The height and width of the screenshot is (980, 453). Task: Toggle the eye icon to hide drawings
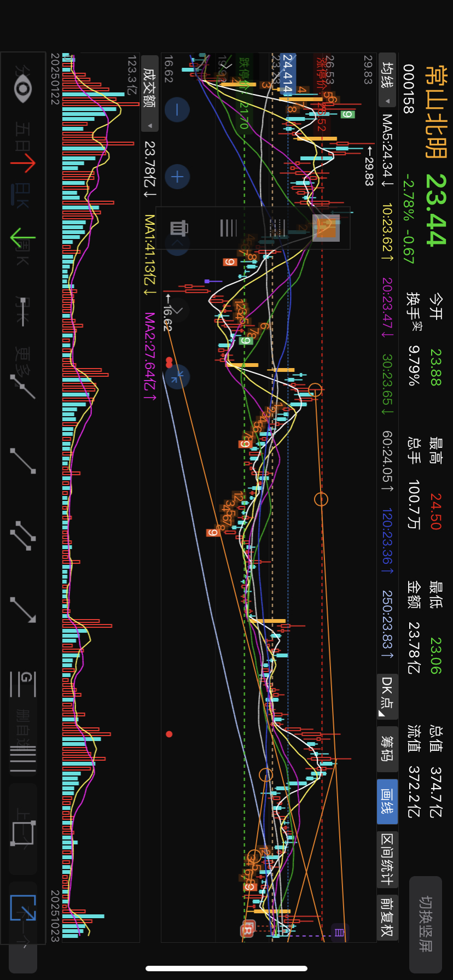22,89
